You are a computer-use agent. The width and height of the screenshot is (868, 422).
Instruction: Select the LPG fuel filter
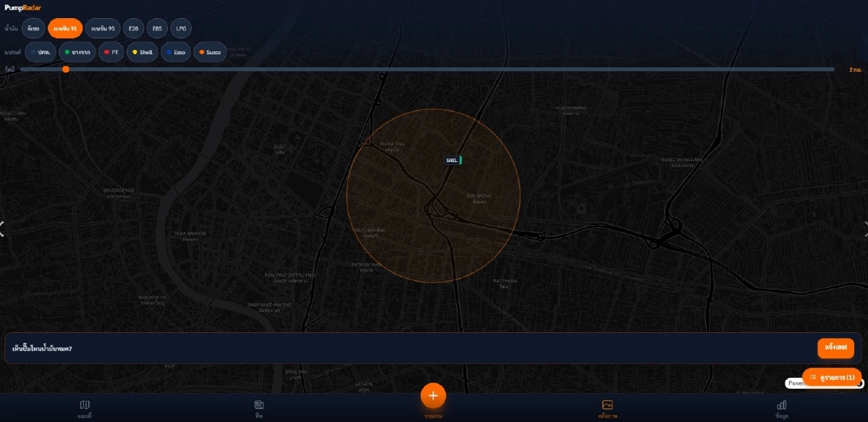point(181,28)
